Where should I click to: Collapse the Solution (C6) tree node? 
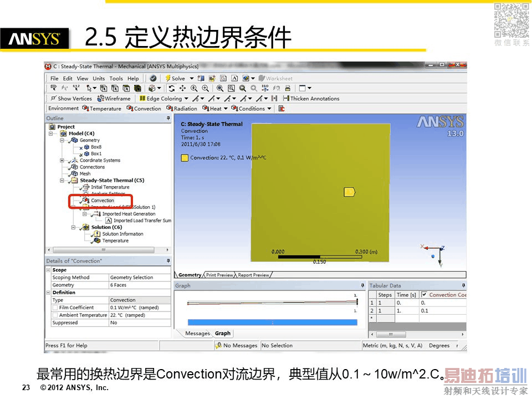pyautogui.click(x=73, y=227)
